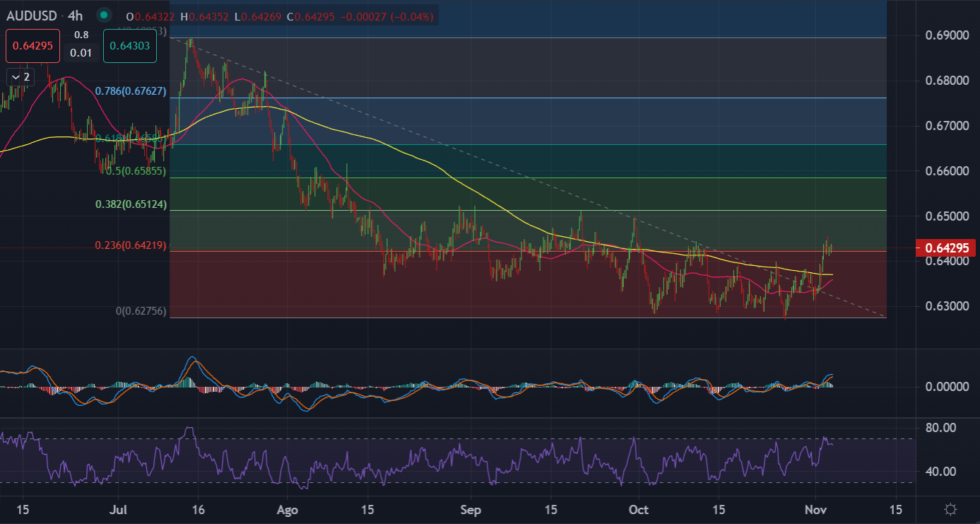Select the 0.382 Fibonacci level label
The image size is (980, 524).
(x=130, y=204)
